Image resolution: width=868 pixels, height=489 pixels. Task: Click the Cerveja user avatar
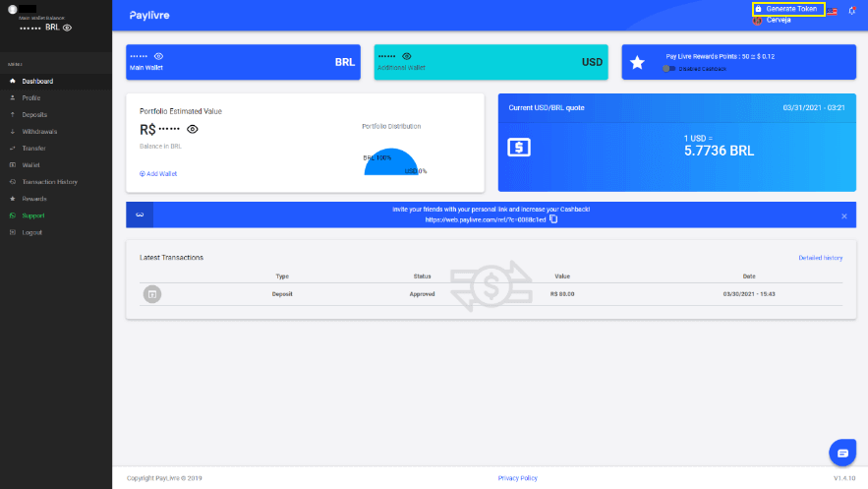pos(758,20)
